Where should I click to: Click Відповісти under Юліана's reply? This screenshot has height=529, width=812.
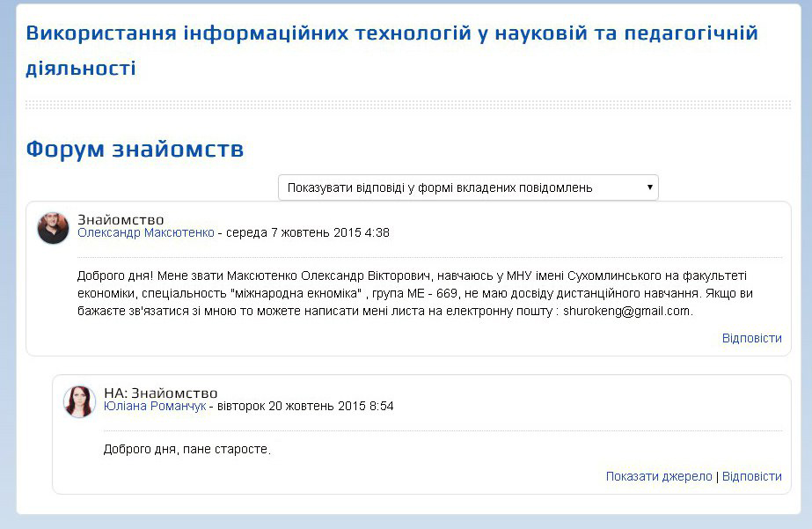click(752, 476)
